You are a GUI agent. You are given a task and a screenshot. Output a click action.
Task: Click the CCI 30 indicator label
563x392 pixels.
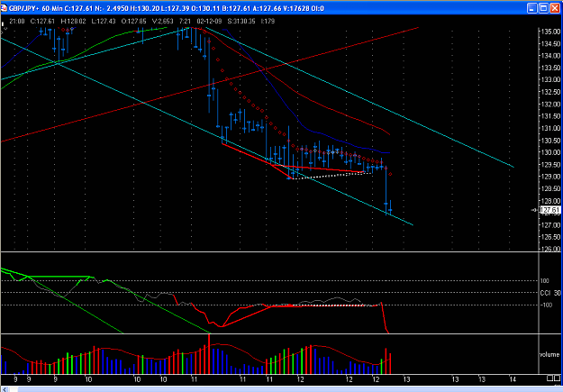[x=550, y=293]
